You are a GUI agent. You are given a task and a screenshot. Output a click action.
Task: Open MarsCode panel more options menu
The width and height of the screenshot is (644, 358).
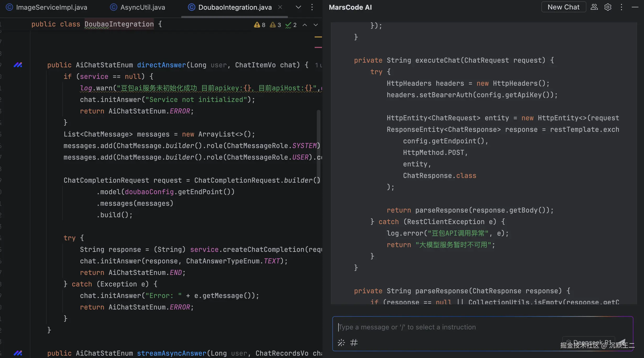coord(621,7)
